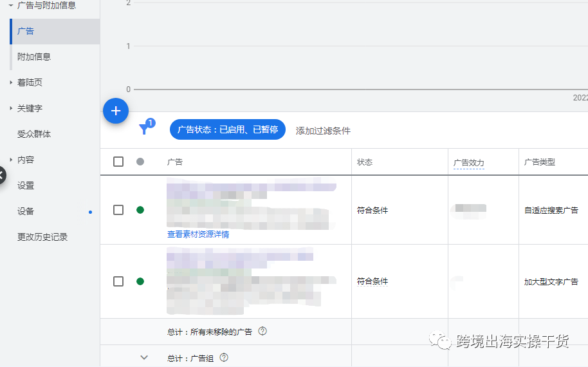Click the blurred ad content in first row
Viewport: 588px width, 367px height.
pos(252,203)
